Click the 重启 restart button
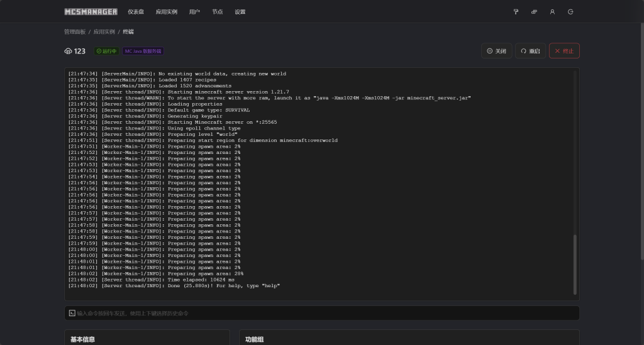Image resolution: width=644 pixels, height=345 pixels. pyautogui.click(x=530, y=51)
